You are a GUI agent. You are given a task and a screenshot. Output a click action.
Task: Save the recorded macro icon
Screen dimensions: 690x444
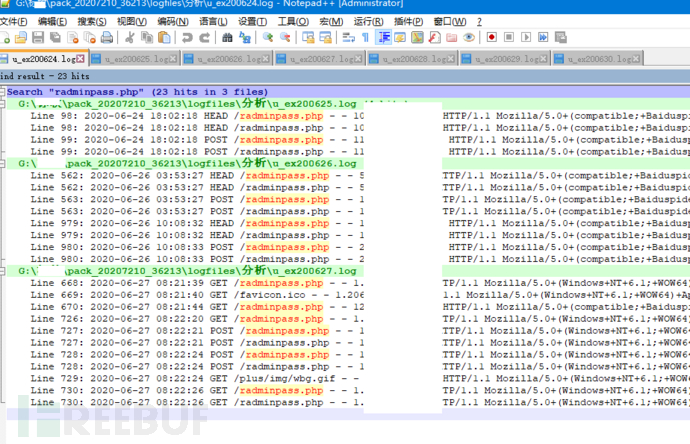pos(561,37)
